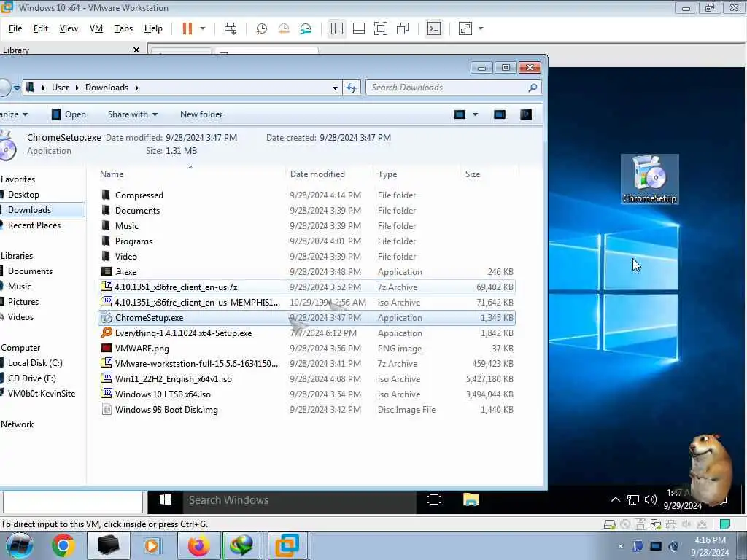Revert to snapshot icon in VMware toolbar

[x=284, y=28]
